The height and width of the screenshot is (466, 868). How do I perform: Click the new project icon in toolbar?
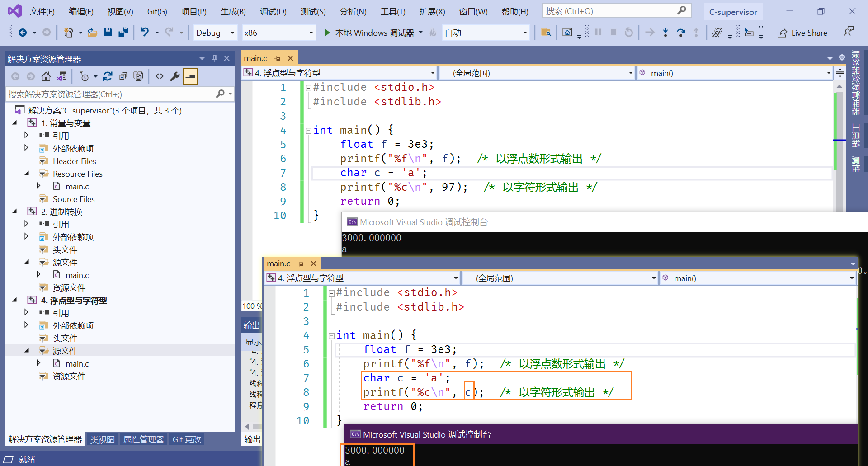pyautogui.click(x=68, y=33)
